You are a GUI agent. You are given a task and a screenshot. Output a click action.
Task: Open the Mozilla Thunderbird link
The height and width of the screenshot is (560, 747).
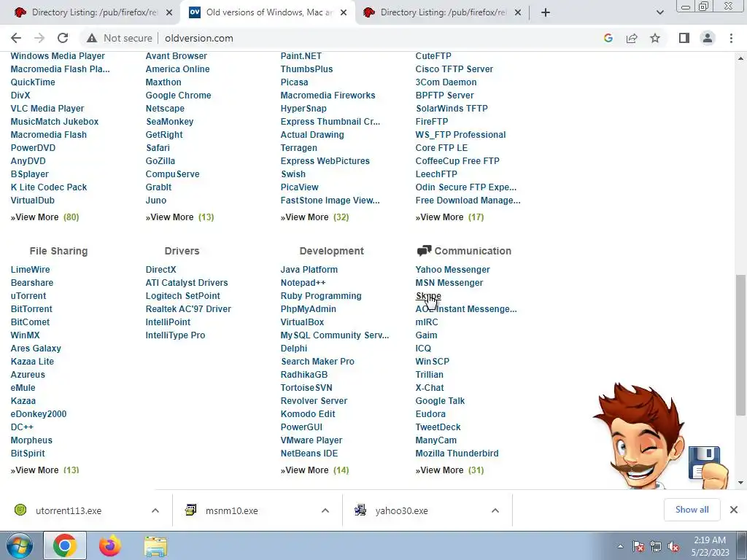click(457, 454)
